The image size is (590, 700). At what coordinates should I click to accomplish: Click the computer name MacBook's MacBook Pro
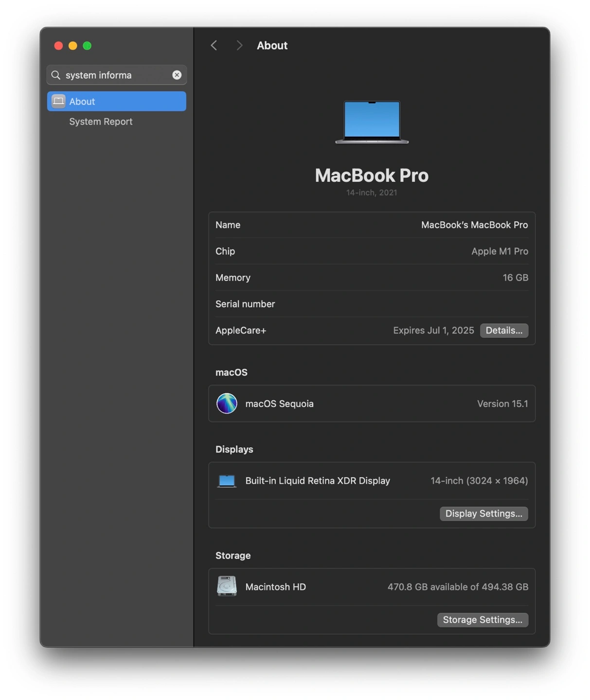[474, 225]
